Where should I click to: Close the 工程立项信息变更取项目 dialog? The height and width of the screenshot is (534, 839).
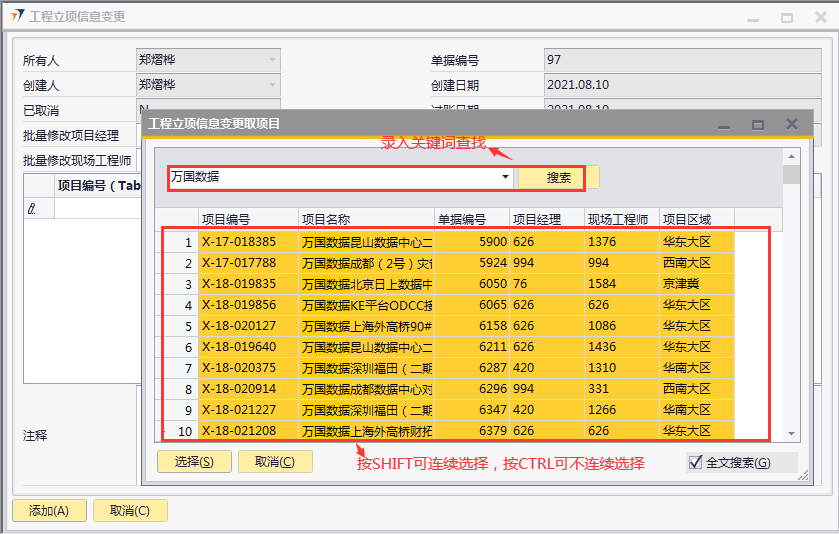(792, 124)
